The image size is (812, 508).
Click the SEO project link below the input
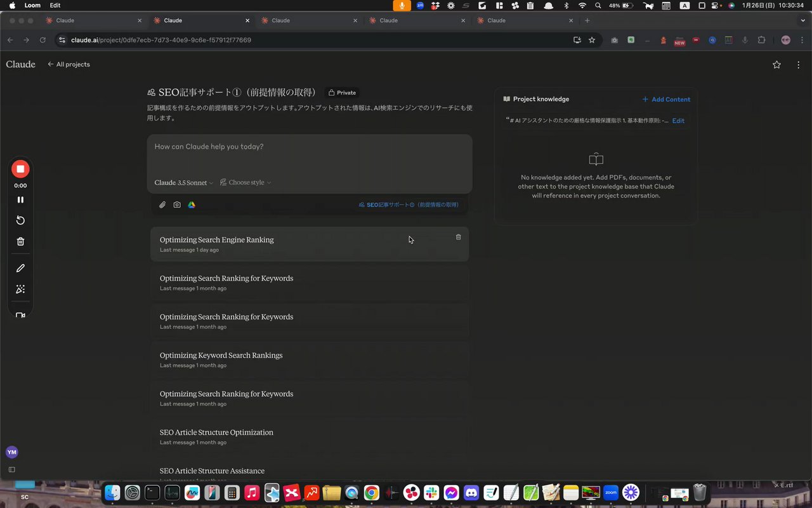pyautogui.click(x=409, y=204)
